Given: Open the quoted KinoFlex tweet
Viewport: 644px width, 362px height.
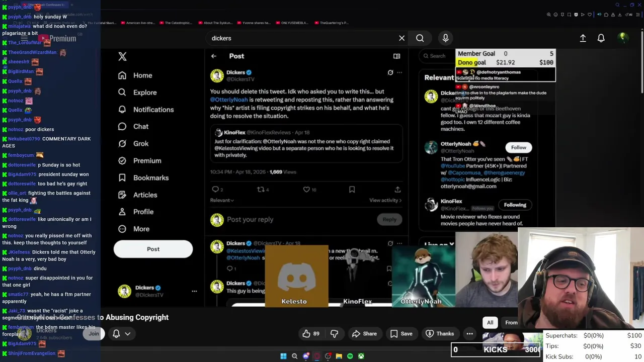Looking at the screenshot, I should [x=306, y=144].
